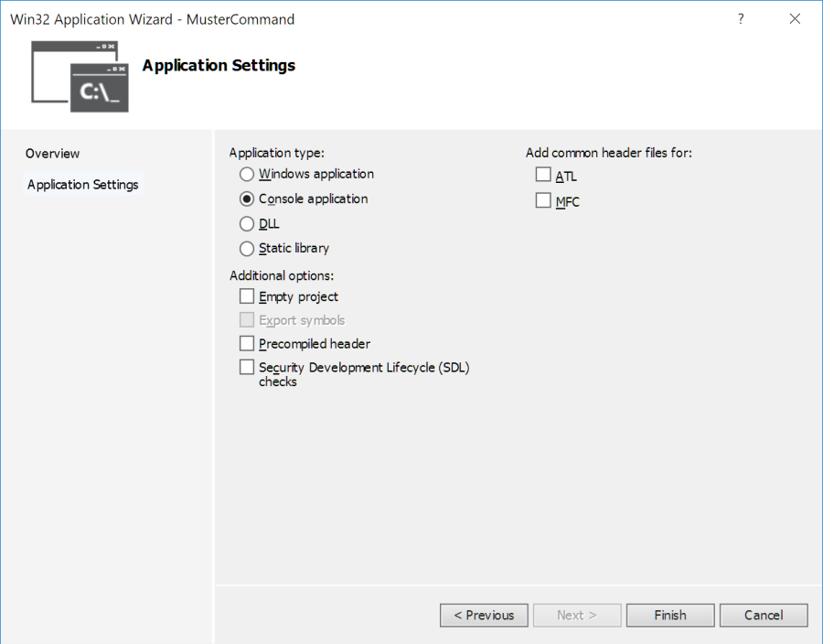Close the wizard dialog window
The height and width of the screenshot is (644, 823).
(x=795, y=19)
